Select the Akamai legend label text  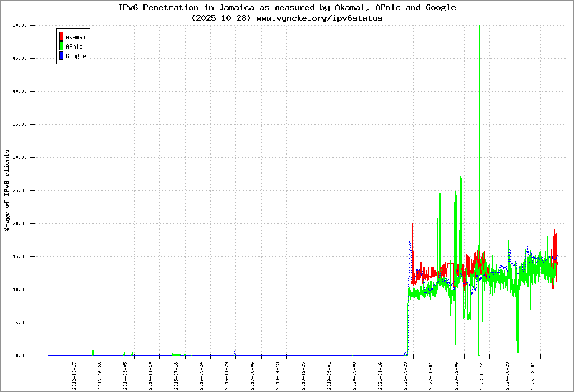click(x=76, y=37)
